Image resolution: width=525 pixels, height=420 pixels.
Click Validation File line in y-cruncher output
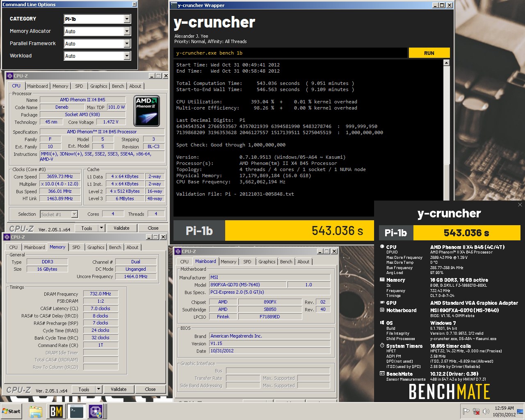click(235, 194)
